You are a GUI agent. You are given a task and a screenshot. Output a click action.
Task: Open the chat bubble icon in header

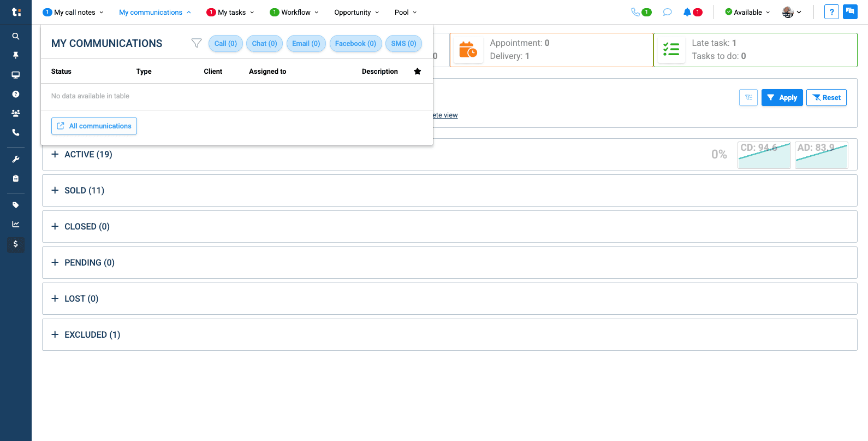[x=667, y=12]
